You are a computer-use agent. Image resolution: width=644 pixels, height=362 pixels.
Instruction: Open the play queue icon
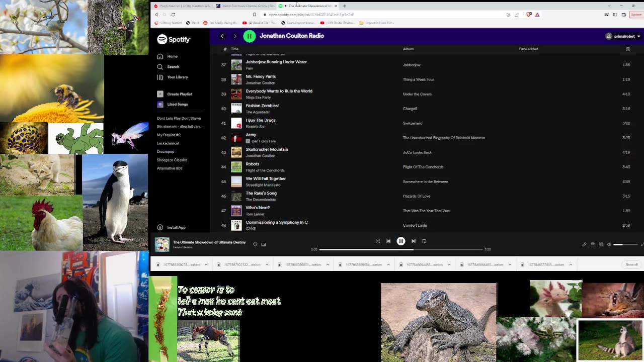point(593,245)
